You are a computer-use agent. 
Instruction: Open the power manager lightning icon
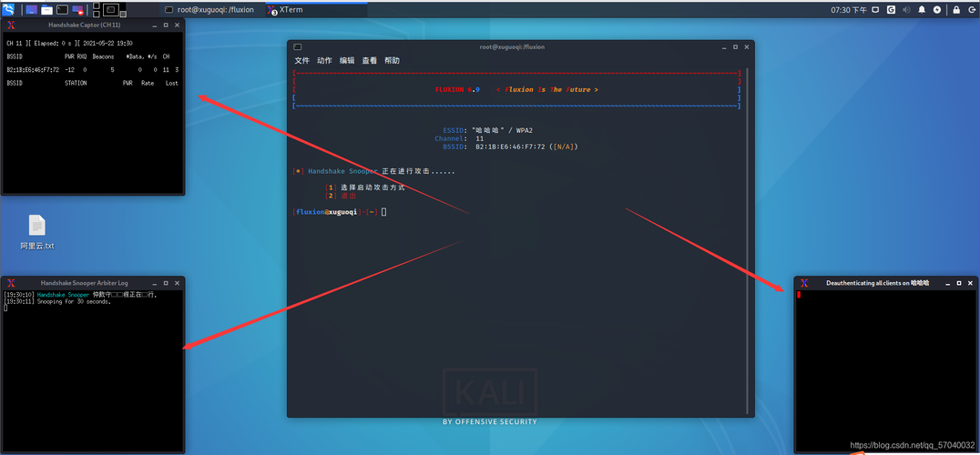pyautogui.click(x=937, y=9)
